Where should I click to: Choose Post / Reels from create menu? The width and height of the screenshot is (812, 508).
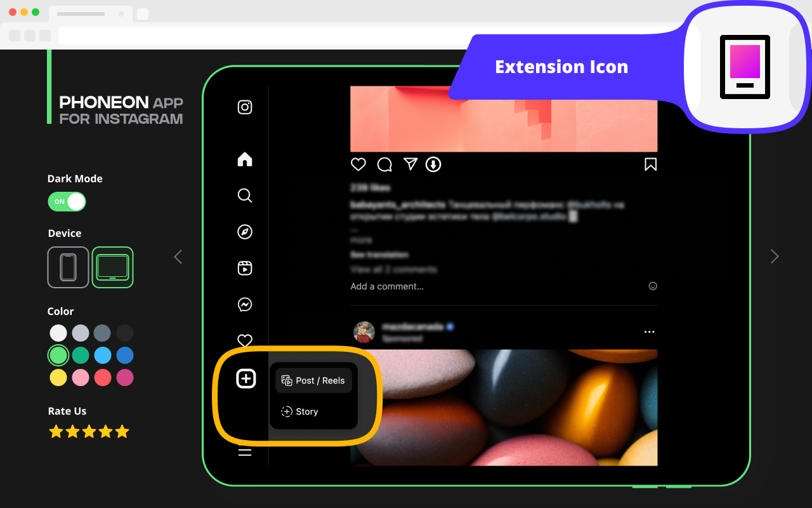[313, 380]
